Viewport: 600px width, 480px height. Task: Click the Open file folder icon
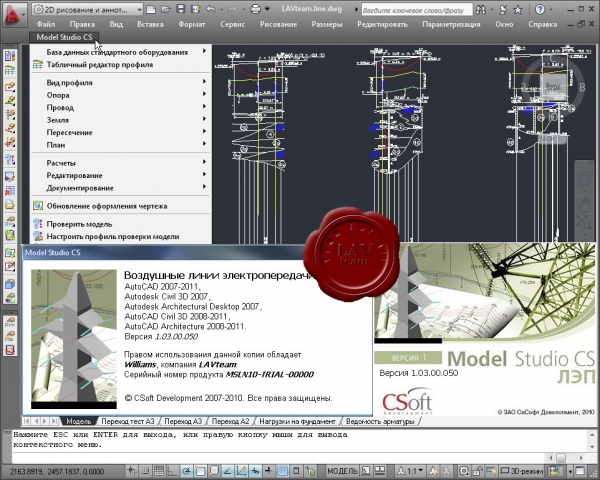[x=166, y=9]
